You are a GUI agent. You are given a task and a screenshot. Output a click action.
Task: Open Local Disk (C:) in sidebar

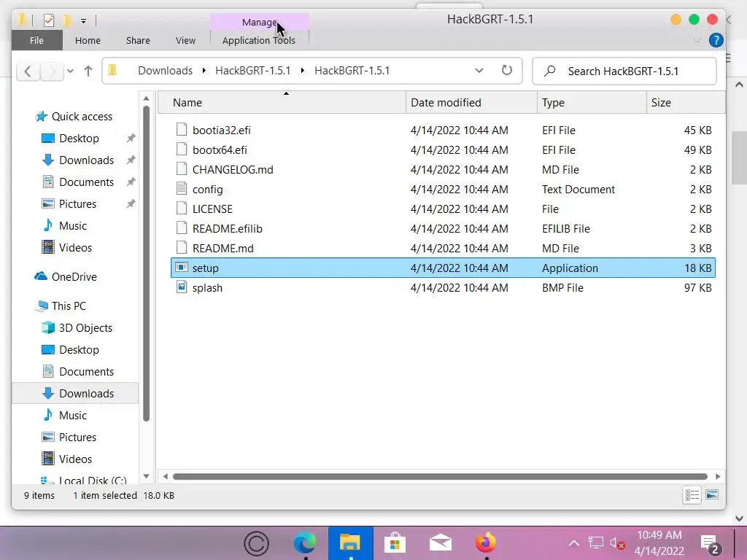click(x=93, y=480)
